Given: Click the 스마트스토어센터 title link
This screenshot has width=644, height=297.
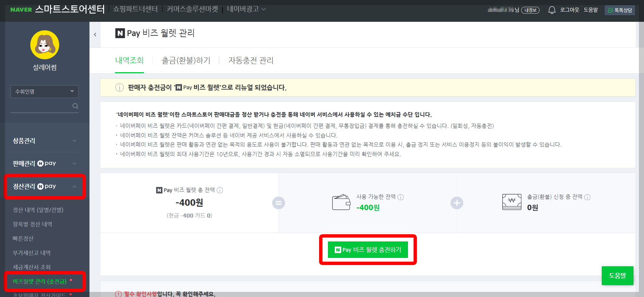Looking at the screenshot, I should click(70, 9).
